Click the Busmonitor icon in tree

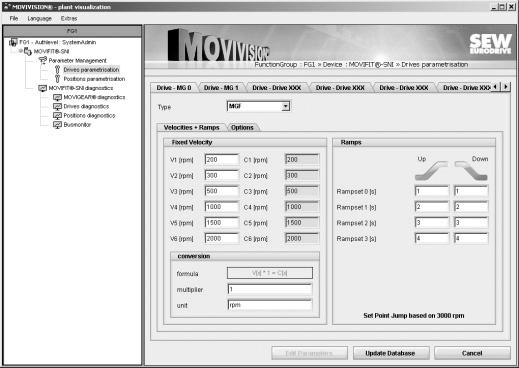pos(57,125)
